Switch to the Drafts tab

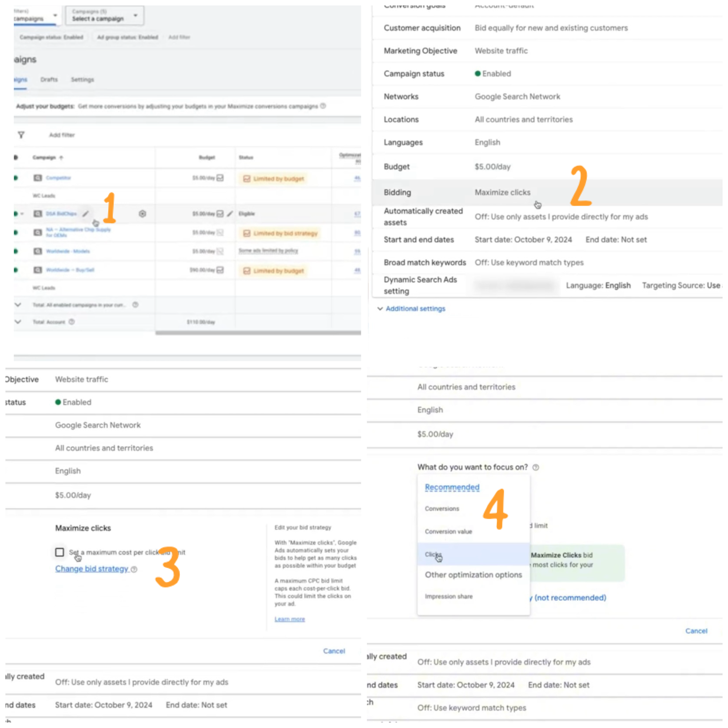[x=49, y=80]
